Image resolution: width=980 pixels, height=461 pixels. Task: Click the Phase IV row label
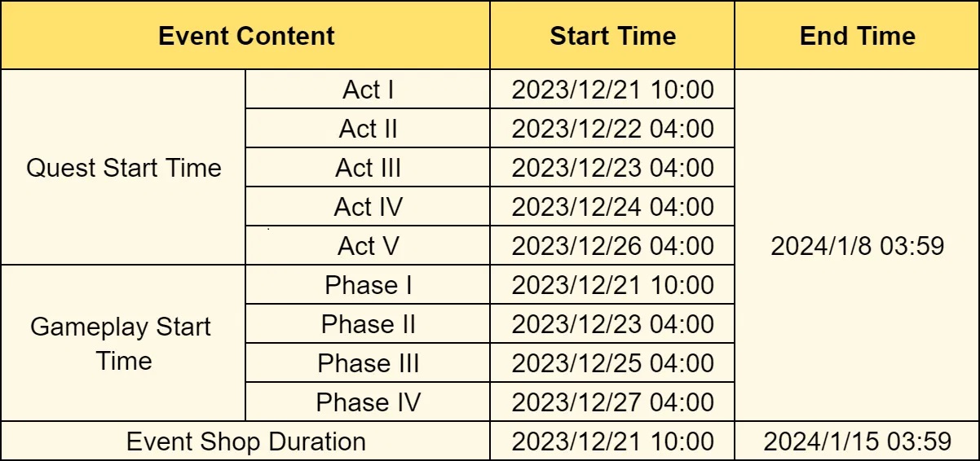(x=368, y=402)
